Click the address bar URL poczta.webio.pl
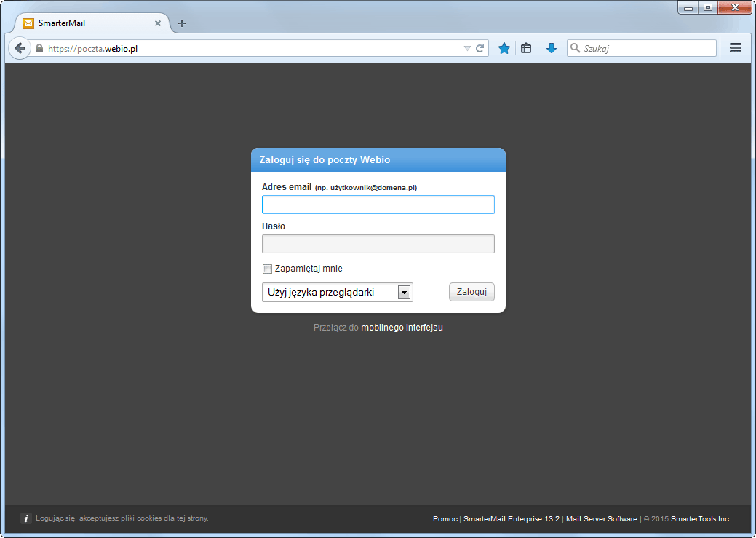Viewport: 756px width, 538px height. pos(92,48)
